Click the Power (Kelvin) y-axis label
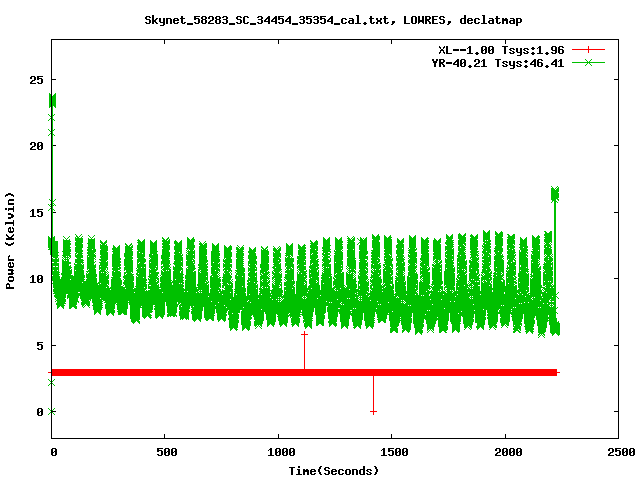 pyautogui.click(x=10, y=241)
